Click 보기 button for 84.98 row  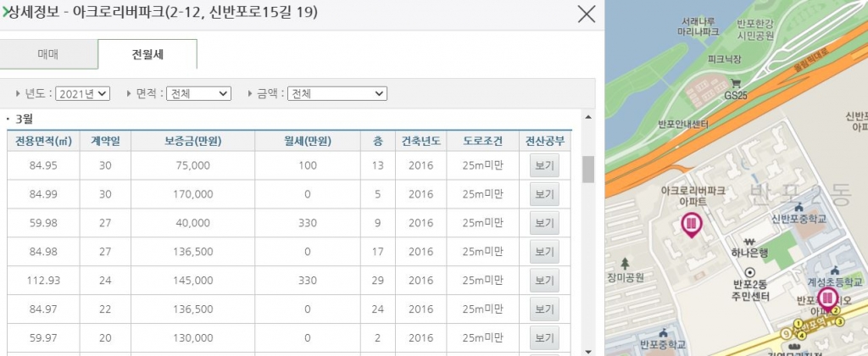(544, 252)
